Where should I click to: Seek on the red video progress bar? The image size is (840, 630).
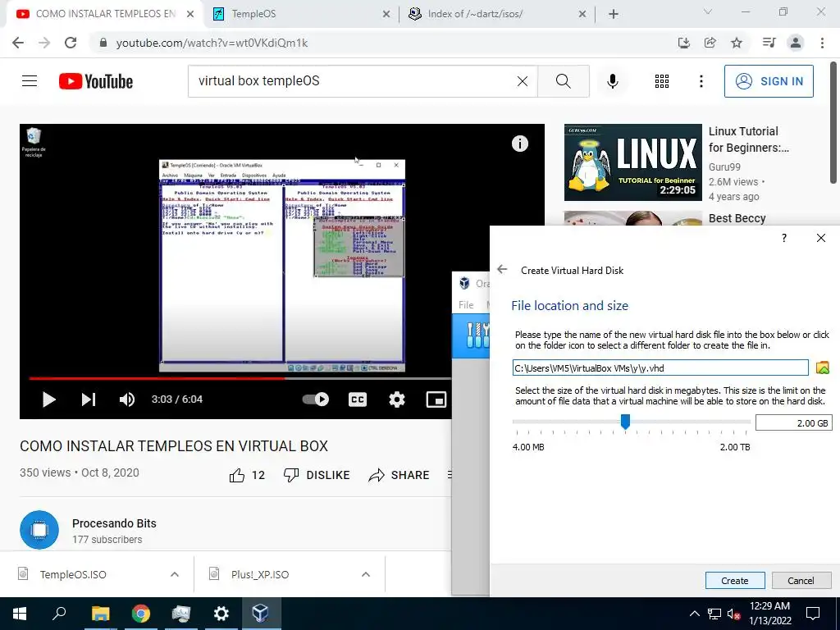coord(240,378)
